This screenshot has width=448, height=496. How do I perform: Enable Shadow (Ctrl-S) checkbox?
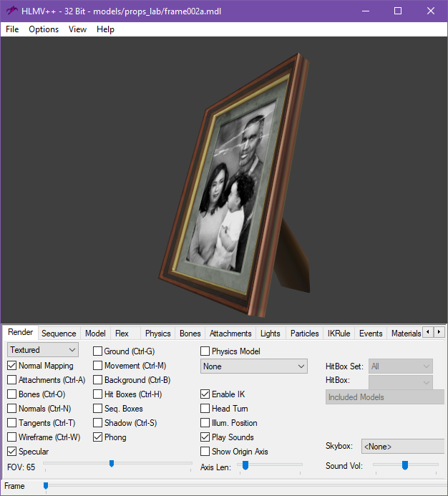click(98, 422)
